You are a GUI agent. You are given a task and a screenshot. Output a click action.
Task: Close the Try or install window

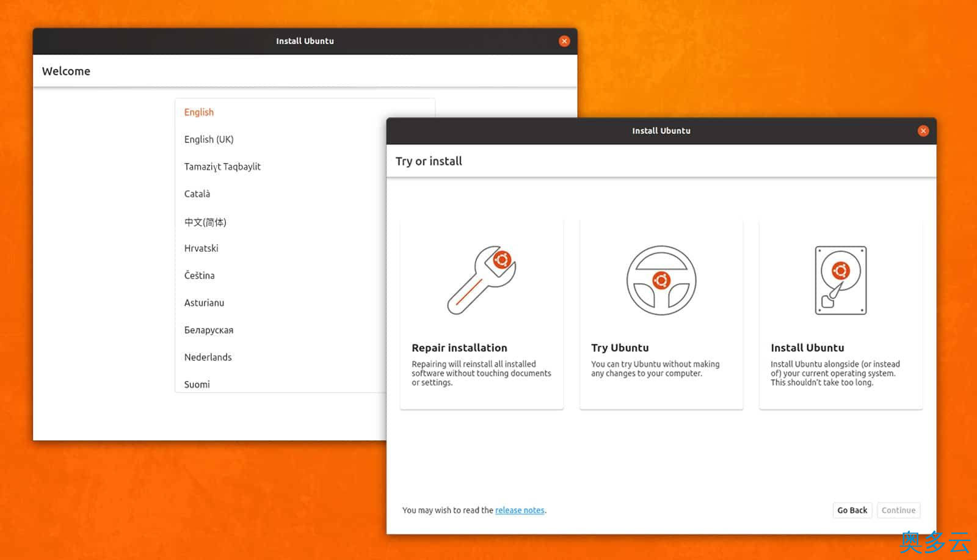click(x=923, y=131)
